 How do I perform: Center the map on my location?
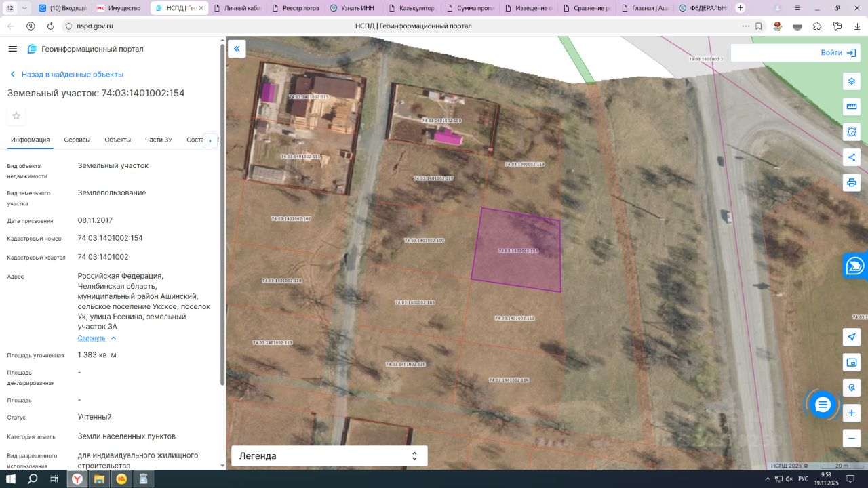point(852,338)
